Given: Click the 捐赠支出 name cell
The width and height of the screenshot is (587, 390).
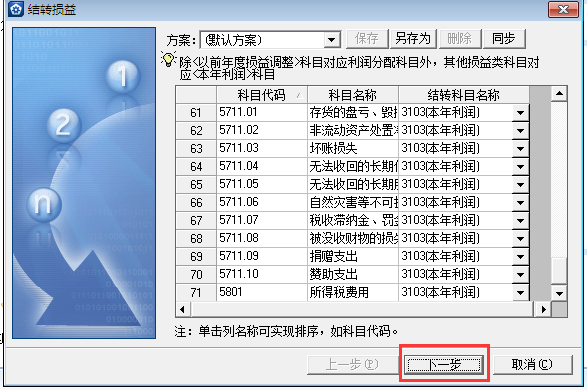Looking at the screenshot, I should click(353, 256).
